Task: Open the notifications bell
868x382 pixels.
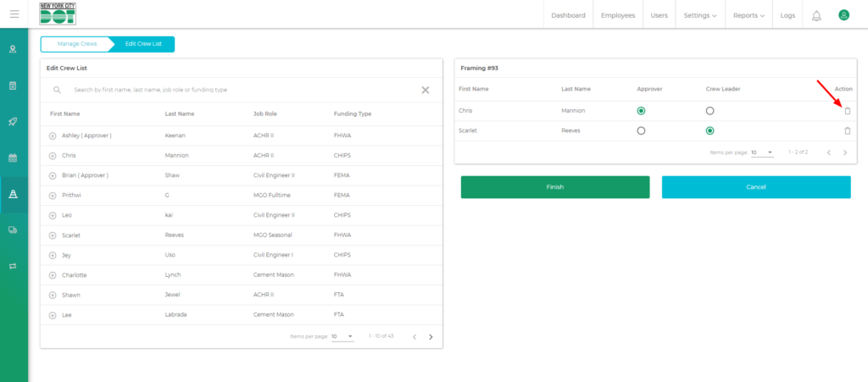Action: click(x=816, y=15)
